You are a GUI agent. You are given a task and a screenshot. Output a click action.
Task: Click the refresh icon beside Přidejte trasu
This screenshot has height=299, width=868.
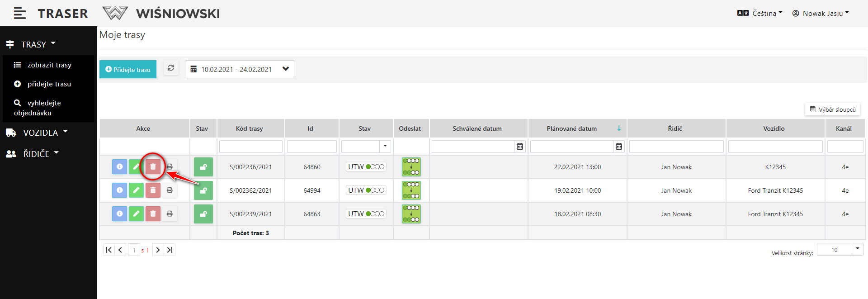[x=171, y=68]
